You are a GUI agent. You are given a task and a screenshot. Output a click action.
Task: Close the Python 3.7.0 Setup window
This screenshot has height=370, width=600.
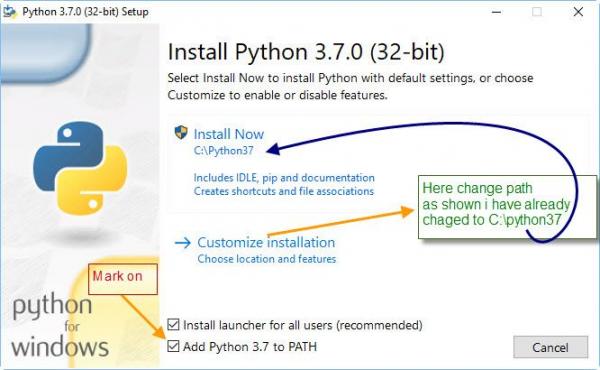point(578,12)
